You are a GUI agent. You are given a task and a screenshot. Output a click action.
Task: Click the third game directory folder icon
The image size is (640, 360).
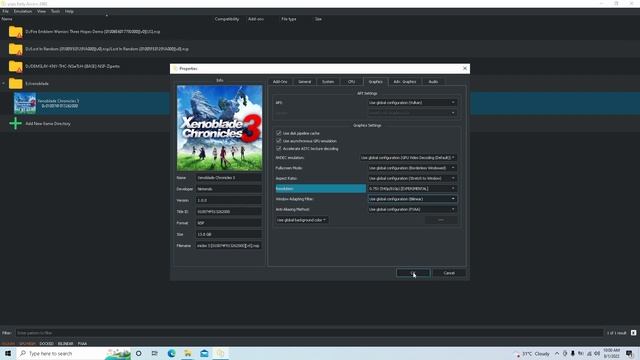tap(16, 66)
